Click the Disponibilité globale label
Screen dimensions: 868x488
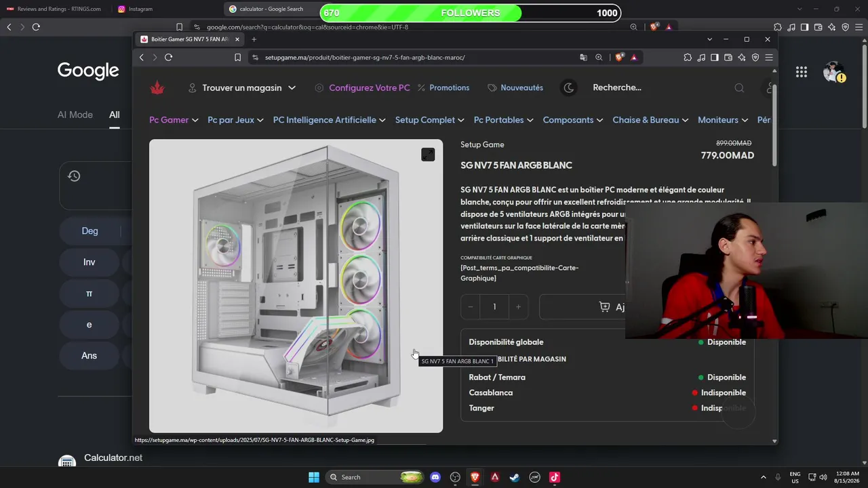[506, 342]
